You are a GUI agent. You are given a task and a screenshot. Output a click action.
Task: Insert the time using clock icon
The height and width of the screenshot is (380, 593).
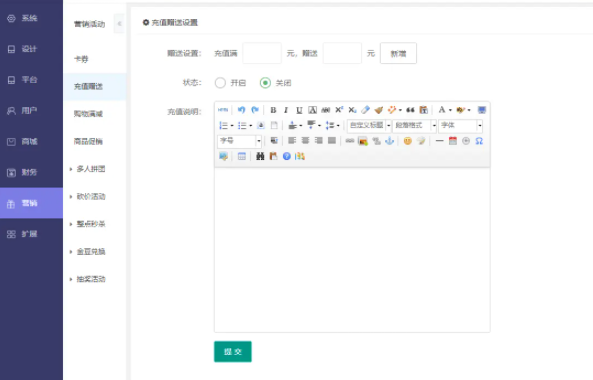click(x=466, y=141)
